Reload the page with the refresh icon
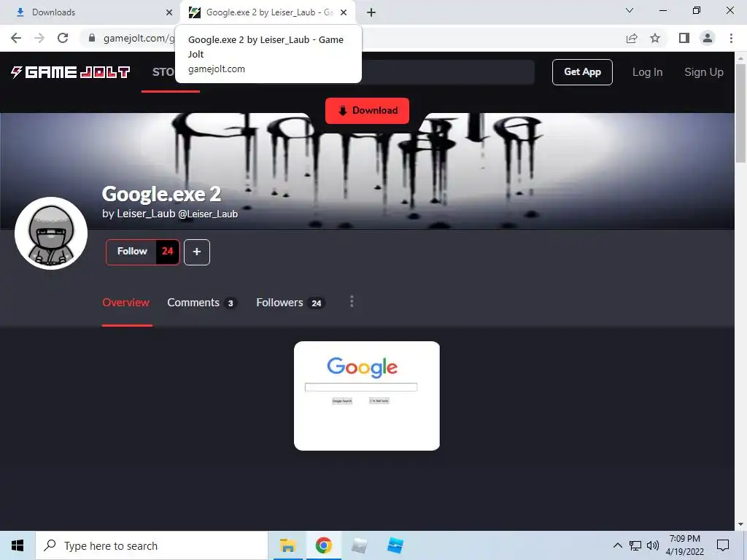The image size is (747, 560). pyautogui.click(x=63, y=38)
